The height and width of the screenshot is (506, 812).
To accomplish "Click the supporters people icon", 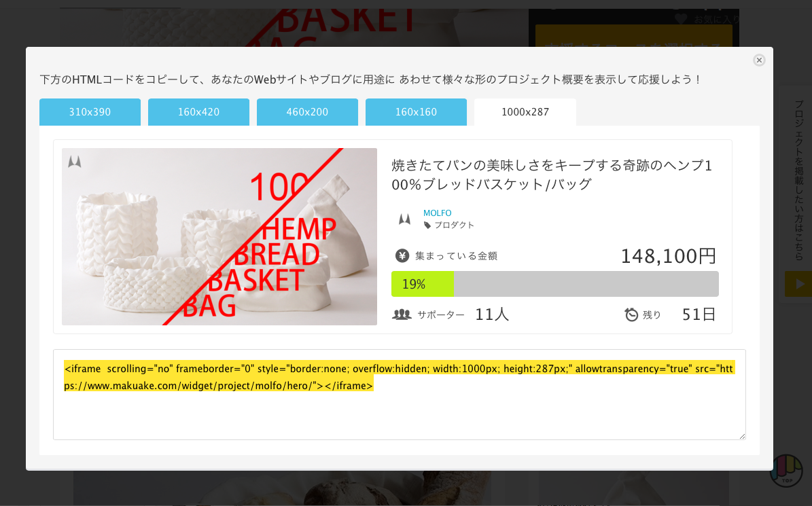I will point(402,314).
